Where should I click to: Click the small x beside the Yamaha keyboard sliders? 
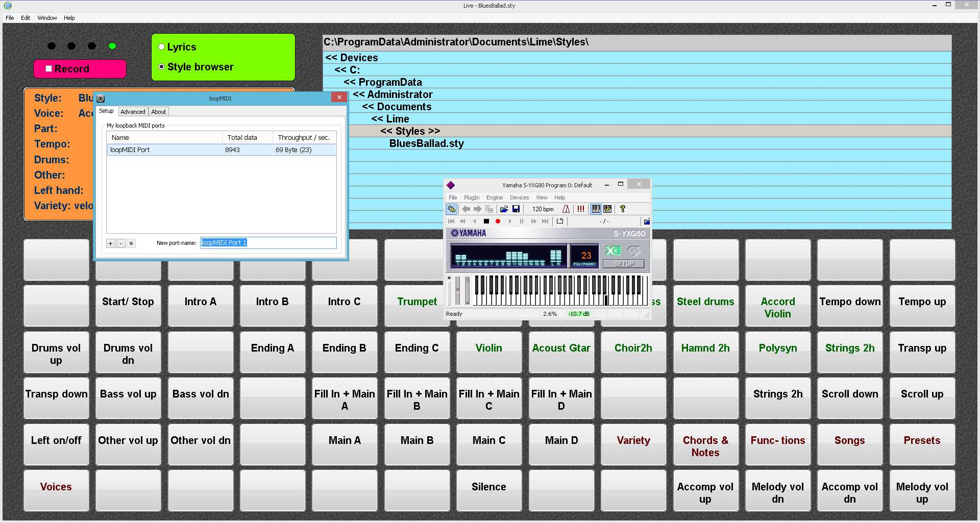click(449, 278)
